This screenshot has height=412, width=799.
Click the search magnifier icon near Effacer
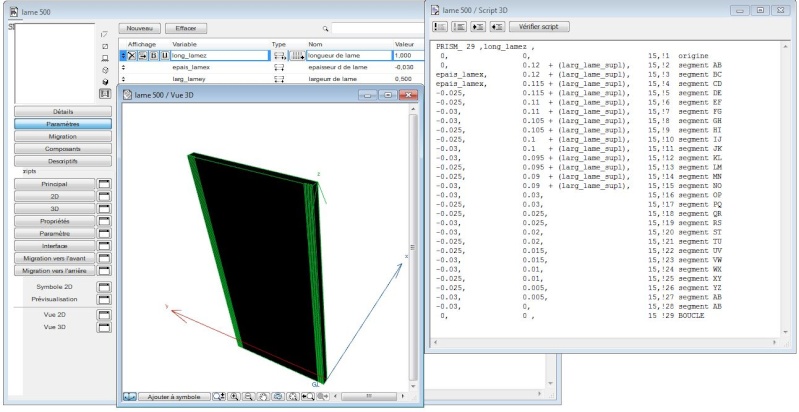(325, 29)
